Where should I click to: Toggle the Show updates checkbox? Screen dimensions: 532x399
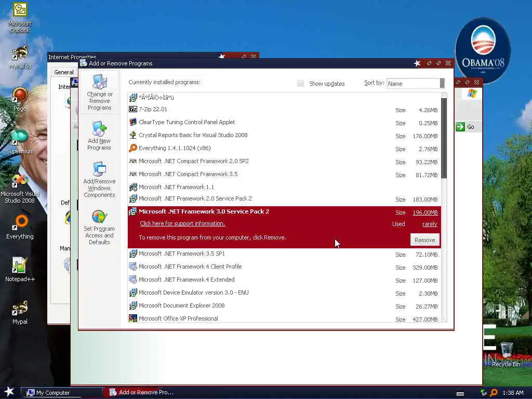300,84
